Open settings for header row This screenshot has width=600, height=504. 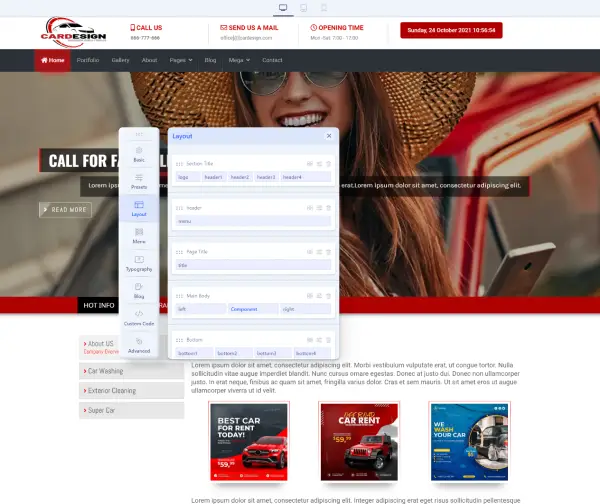pos(319,208)
